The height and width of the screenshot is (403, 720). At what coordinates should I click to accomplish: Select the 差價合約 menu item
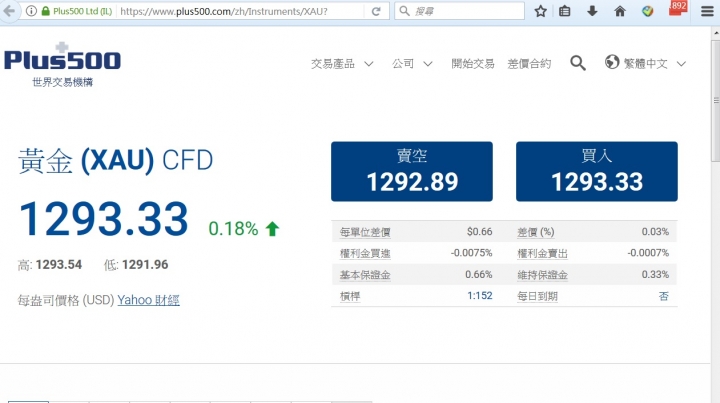point(529,63)
